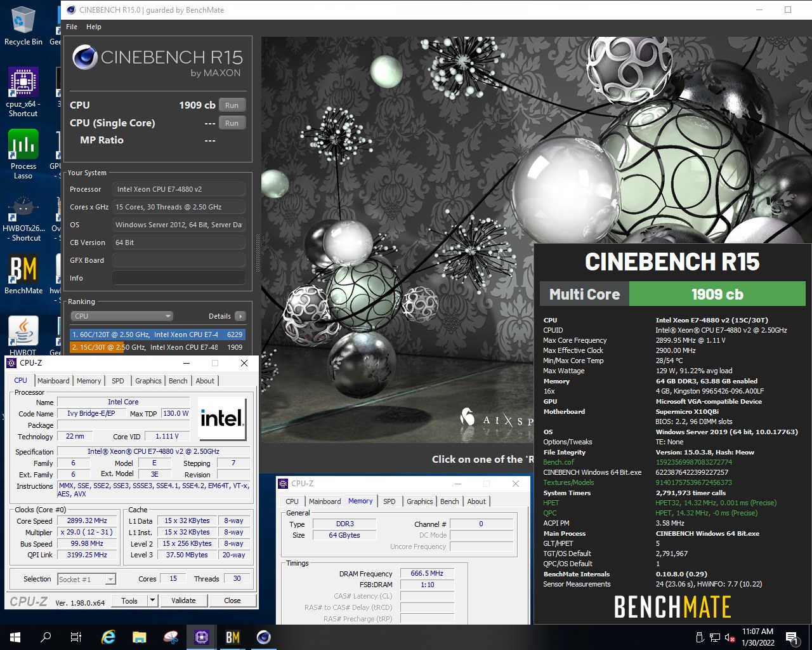Open the network tray icon
The image size is (812, 650).
(715, 637)
